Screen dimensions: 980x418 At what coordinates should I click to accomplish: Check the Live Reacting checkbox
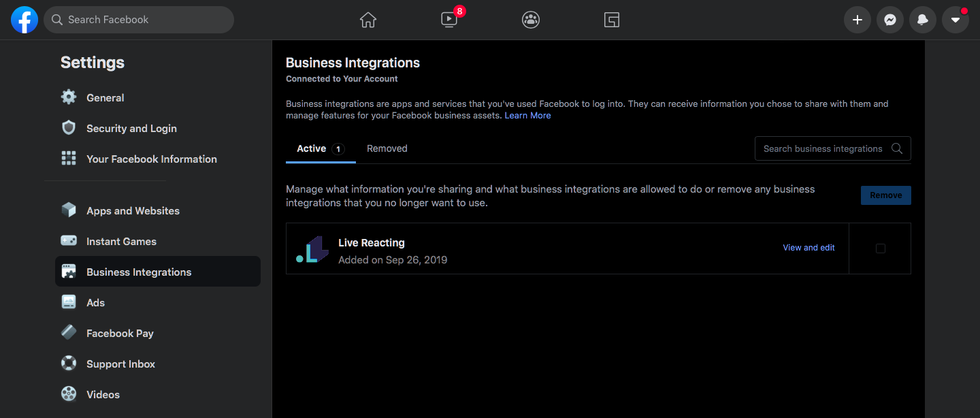pyautogui.click(x=880, y=248)
